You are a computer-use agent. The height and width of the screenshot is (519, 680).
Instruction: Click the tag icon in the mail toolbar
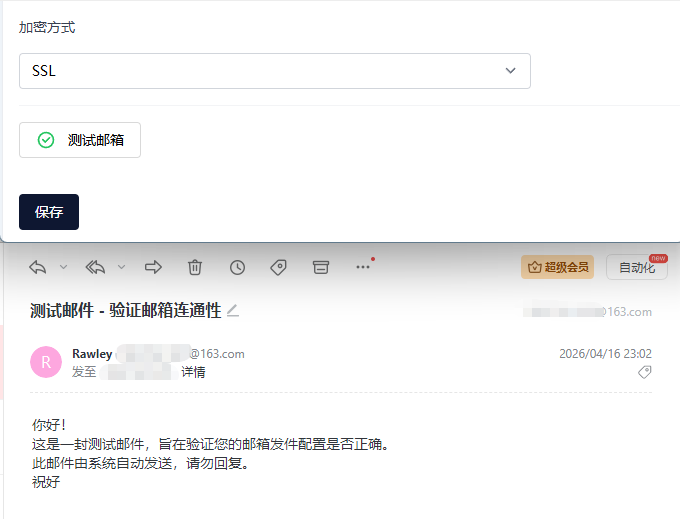point(279,267)
